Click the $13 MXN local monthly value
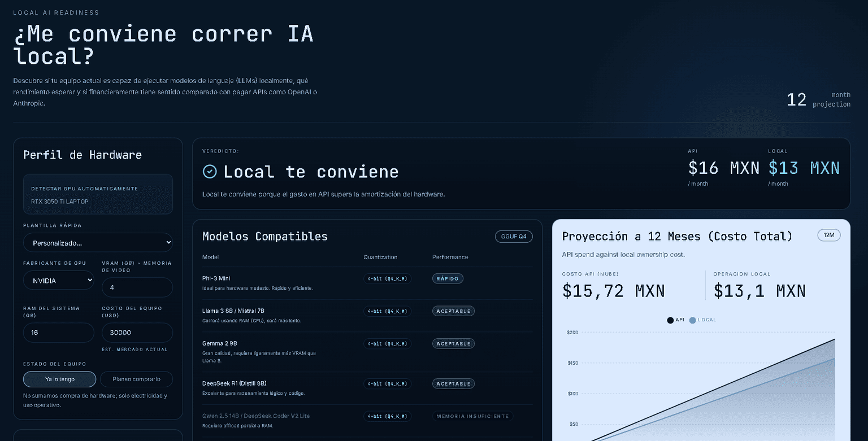This screenshot has height=441, width=868. [804, 168]
